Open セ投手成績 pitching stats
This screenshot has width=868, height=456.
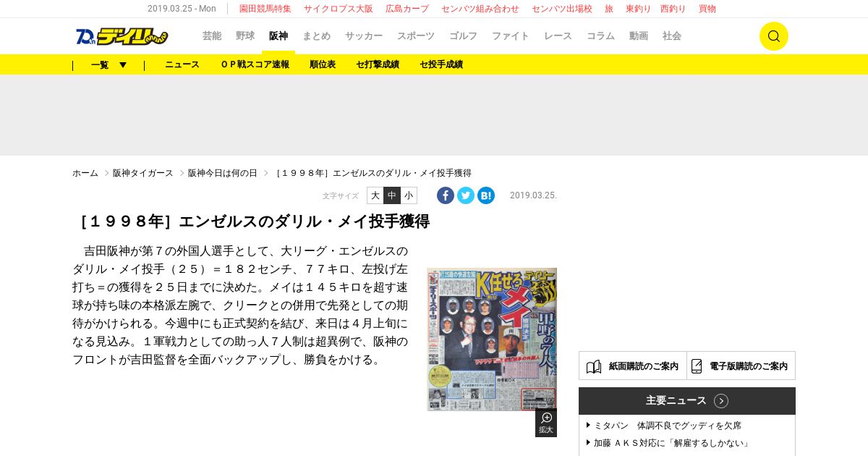[x=441, y=64]
